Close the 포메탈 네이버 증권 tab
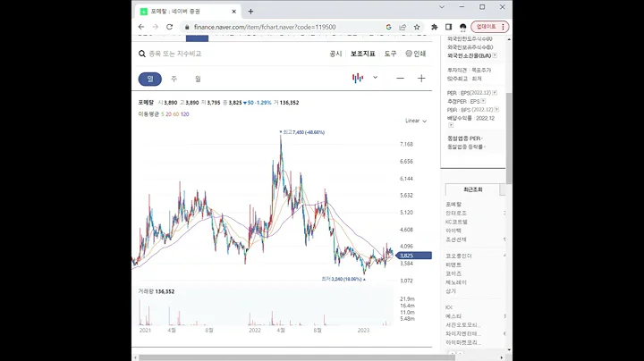This screenshot has height=361, width=644. point(233,12)
